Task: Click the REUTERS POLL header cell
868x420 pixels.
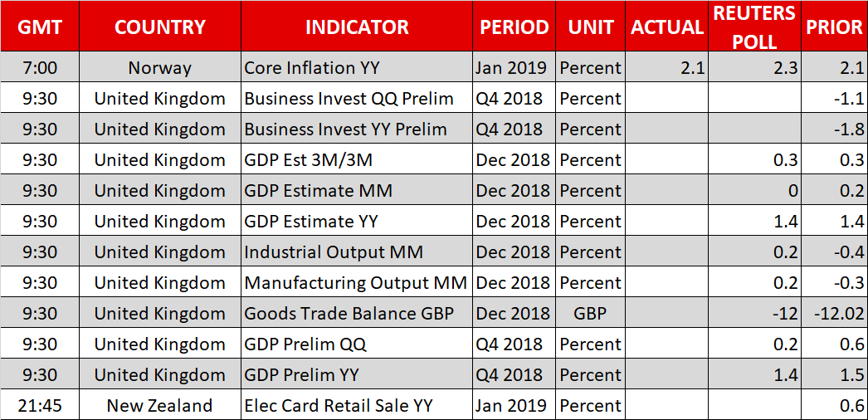Action: coord(755,27)
